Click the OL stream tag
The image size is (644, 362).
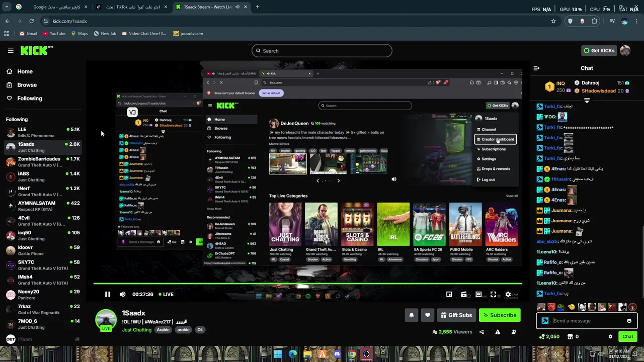pos(200,330)
